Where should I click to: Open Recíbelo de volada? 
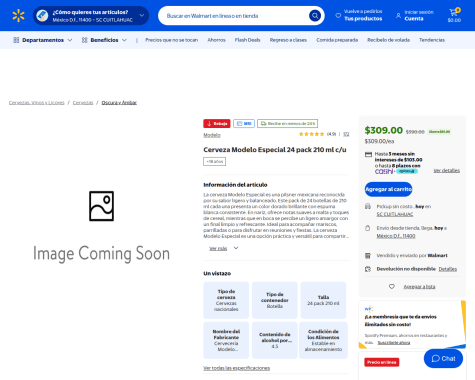[x=388, y=40]
